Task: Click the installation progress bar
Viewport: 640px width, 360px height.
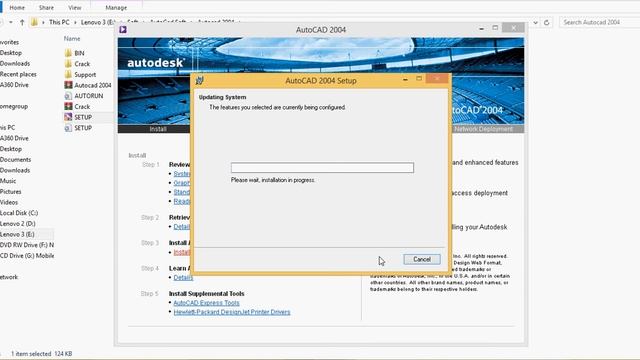Action: point(322,167)
